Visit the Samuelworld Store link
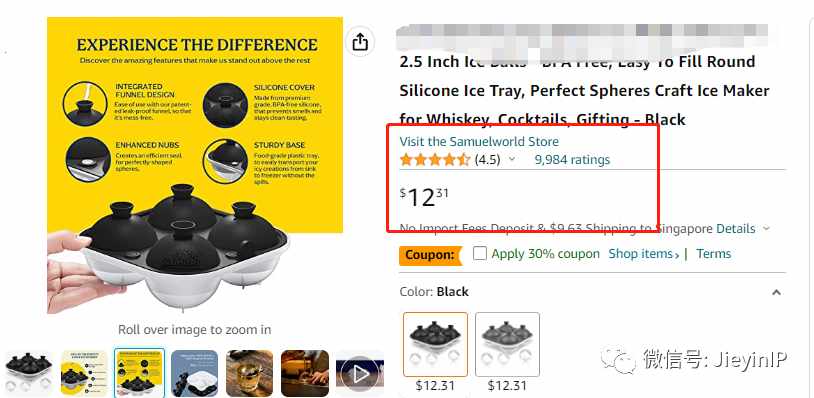Screen dimensions: 814x398 (479, 142)
